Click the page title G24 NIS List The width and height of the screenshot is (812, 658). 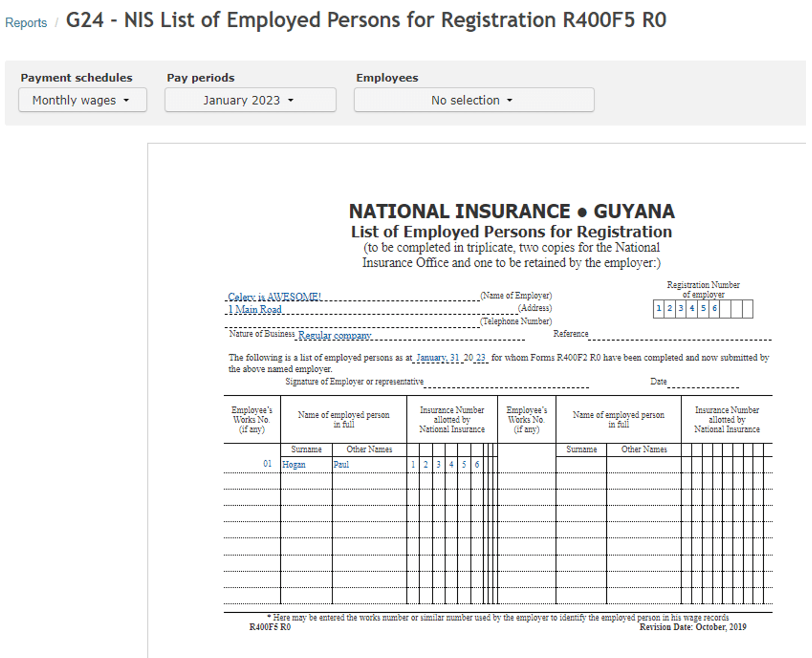366,20
